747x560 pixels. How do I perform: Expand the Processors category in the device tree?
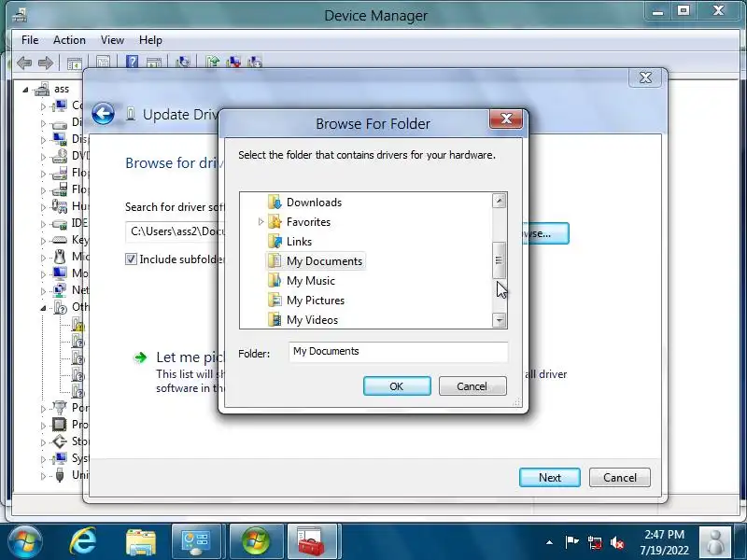pyautogui.click(x=43, y=426)
